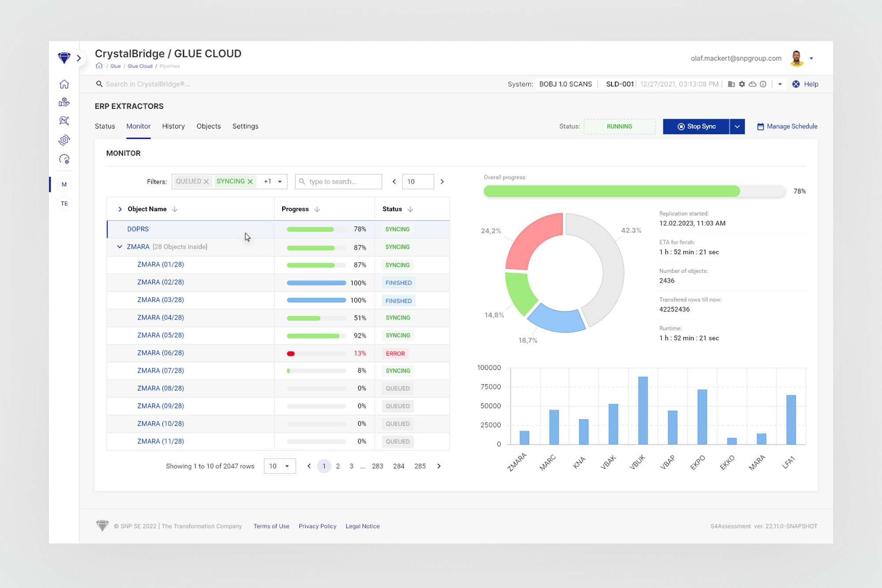Switch to the History tab
882x588 pixels.
pyautogui.click(x=173, y=126)
